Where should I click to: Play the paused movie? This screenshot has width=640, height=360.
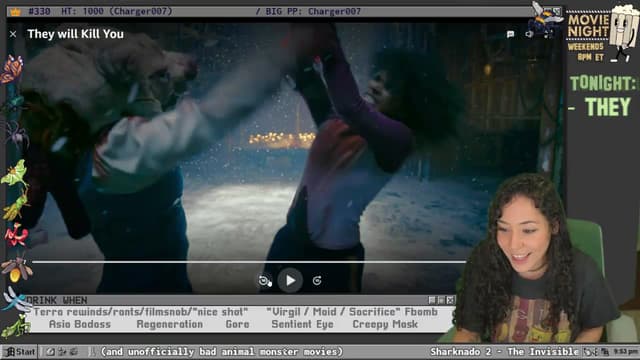pos(290,280)
